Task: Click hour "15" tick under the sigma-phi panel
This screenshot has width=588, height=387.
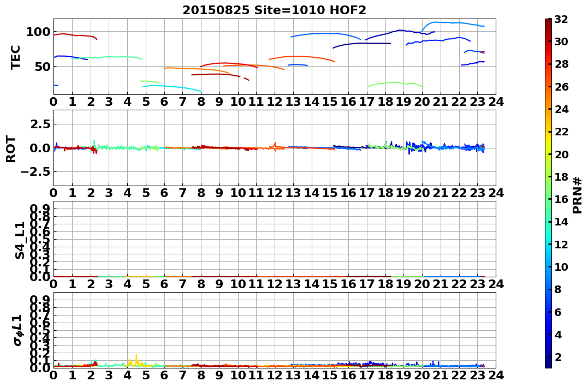Action: coord(330,376)
